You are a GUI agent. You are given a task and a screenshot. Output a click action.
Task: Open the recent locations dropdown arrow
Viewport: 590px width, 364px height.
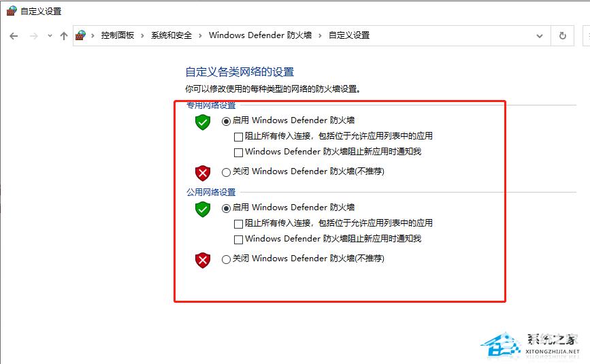50,36
